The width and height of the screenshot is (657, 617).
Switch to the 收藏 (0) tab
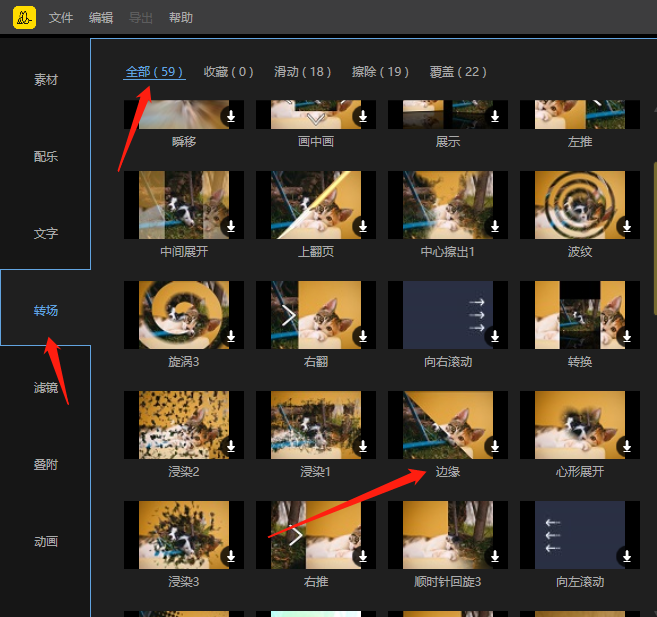pos(228,72)
